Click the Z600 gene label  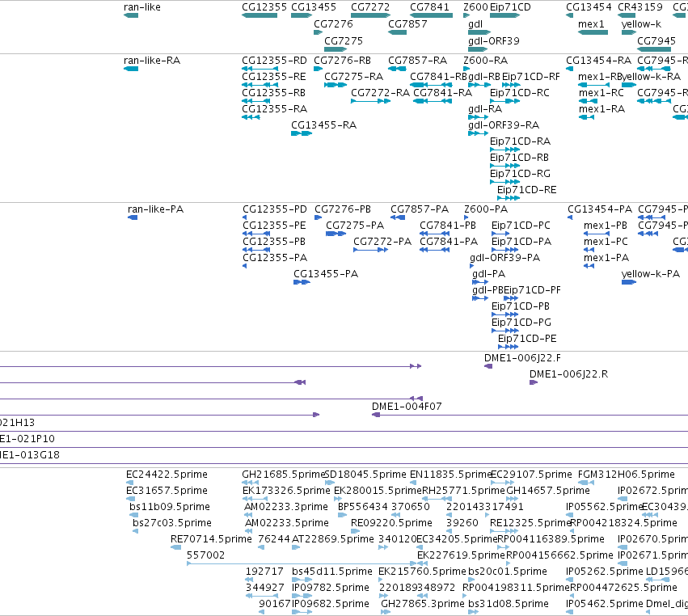(x=475, y=7)
